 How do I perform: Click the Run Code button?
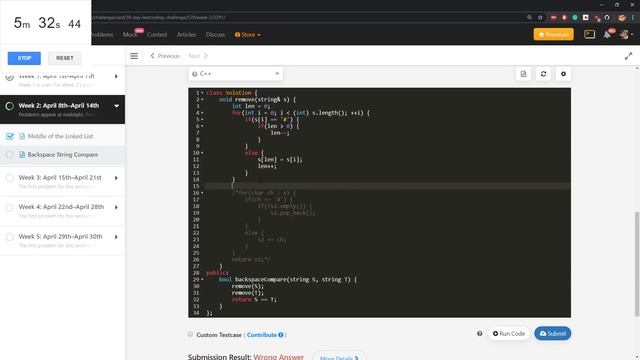point(509,333)
